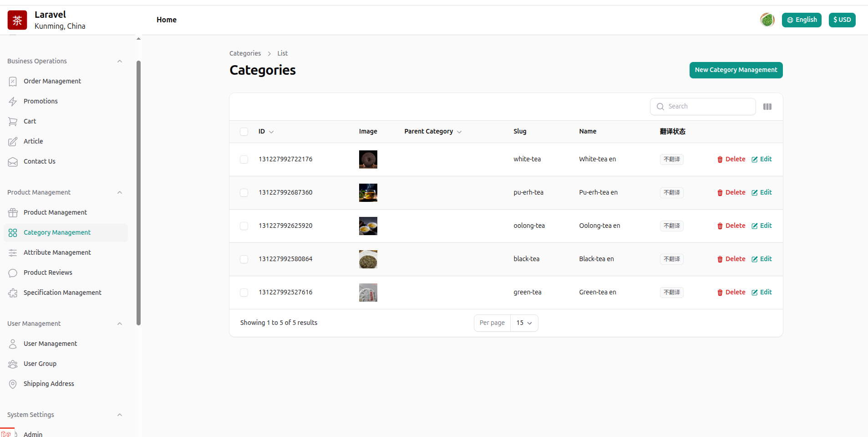Click the sidebar vertical scrollbar

pos(138,191)
